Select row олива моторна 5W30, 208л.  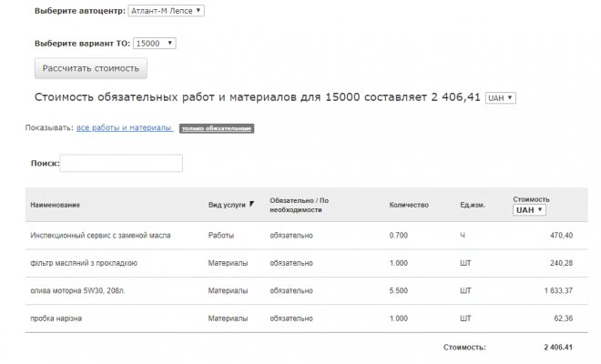[307, 291]
